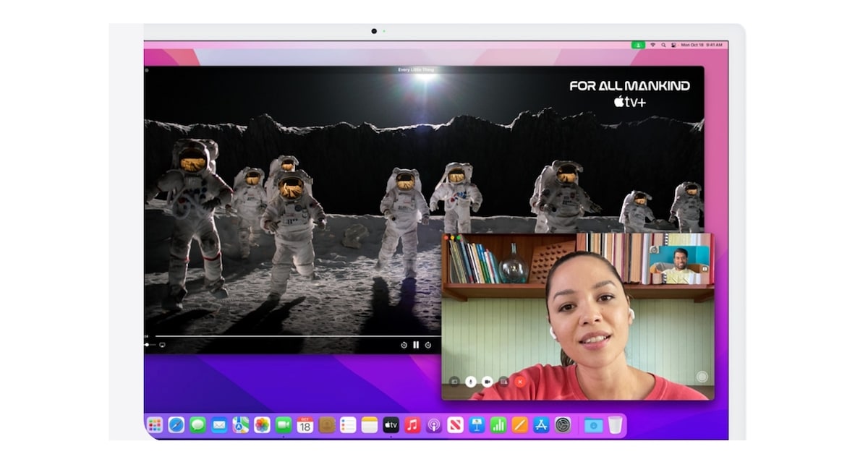
Task: Open Numbers from the Dock
Action: pos(498,425)
